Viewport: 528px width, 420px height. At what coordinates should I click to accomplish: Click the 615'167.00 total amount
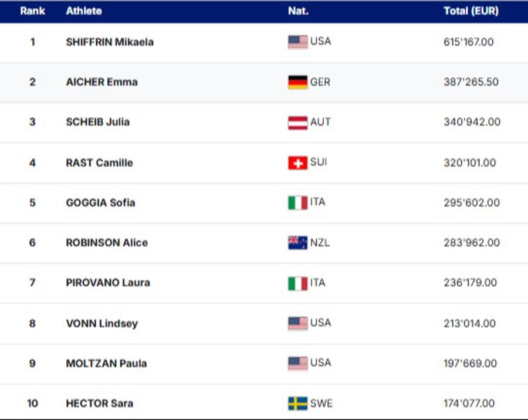(469, 42)
